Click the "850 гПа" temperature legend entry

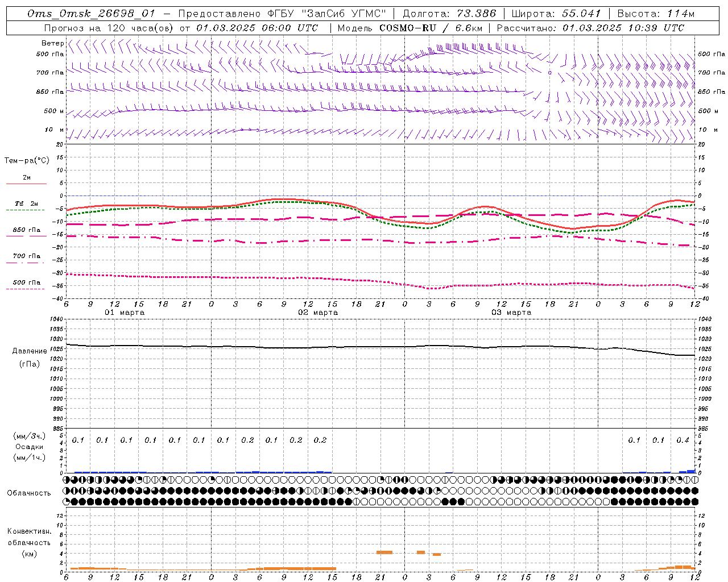(26, 230)
